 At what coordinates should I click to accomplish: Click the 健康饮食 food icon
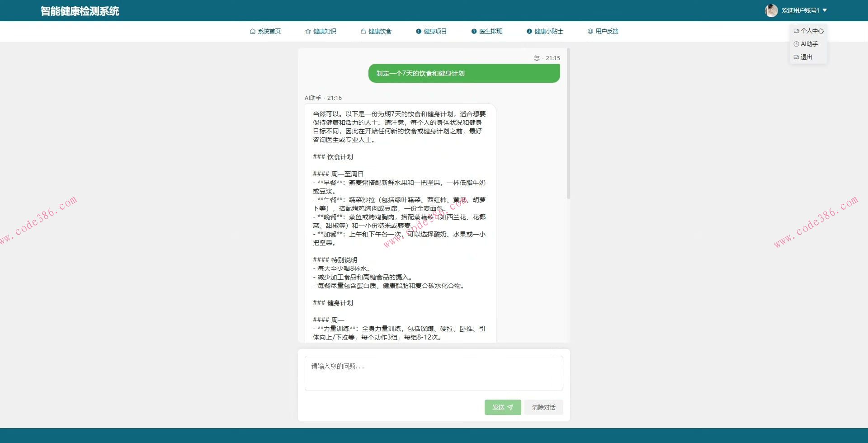pyautogui.click(x=362, y=31)
